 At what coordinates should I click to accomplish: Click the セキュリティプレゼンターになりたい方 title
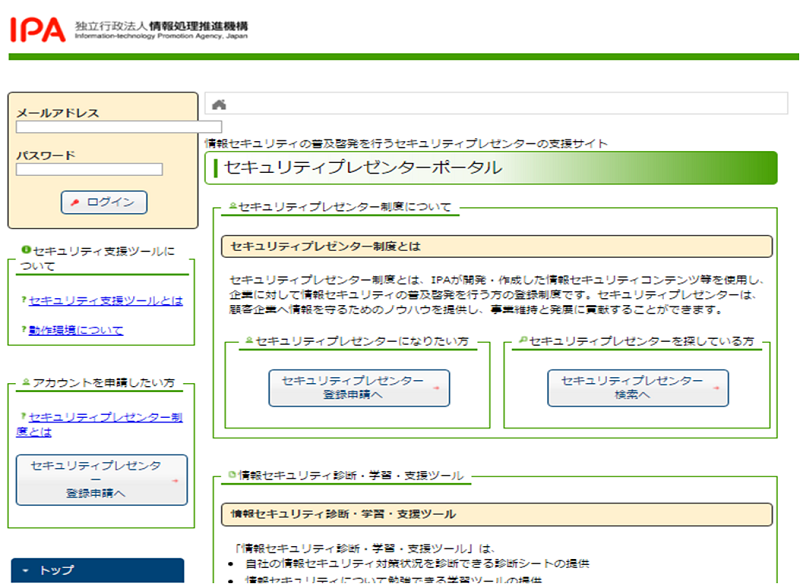pos(362,341)
